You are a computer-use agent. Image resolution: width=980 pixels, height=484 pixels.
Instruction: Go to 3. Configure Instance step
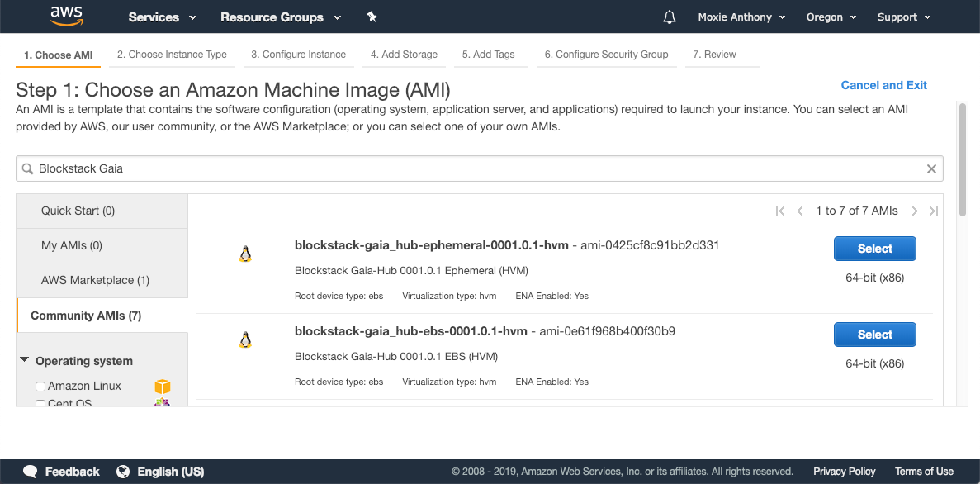point(298,55)
